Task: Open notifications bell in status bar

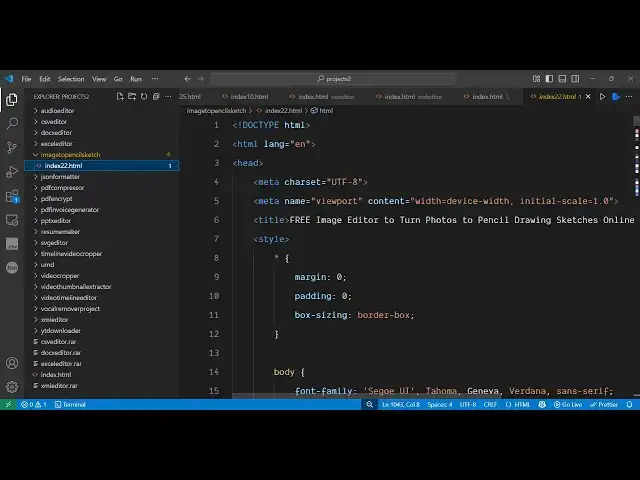Action: [629, 404]
